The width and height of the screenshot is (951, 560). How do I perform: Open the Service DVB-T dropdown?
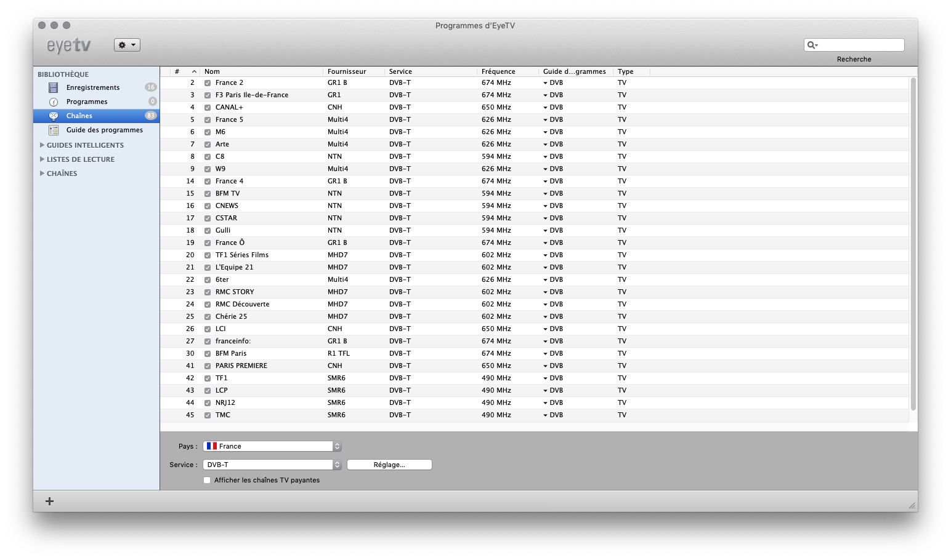(x=272, y=465)
